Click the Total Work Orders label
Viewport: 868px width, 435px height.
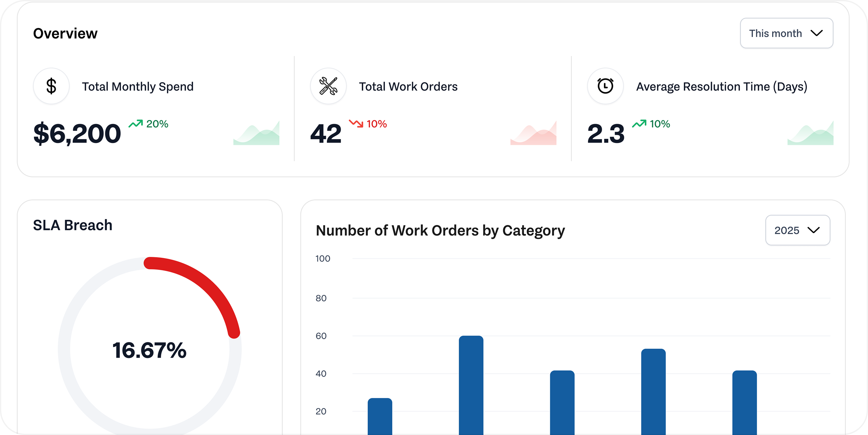pyautogui.click(x=408, y=87)
